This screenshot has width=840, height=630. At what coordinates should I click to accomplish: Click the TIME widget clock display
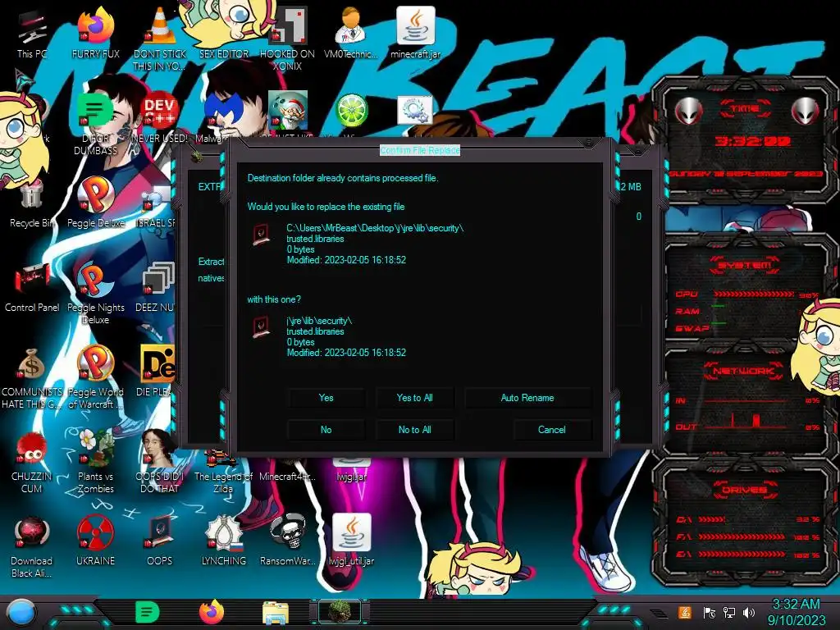[x=753, y=141]
